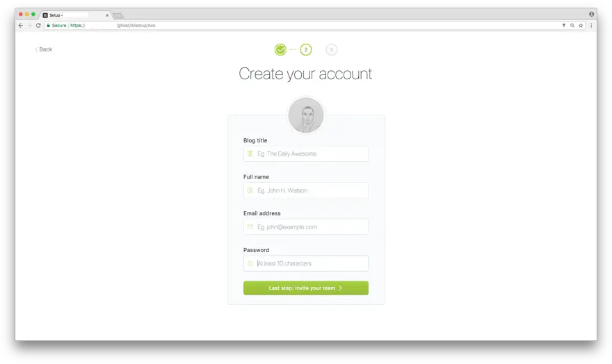Click the completed step one checkmark icon
The image size is (612, 364).
coord(280,49)
